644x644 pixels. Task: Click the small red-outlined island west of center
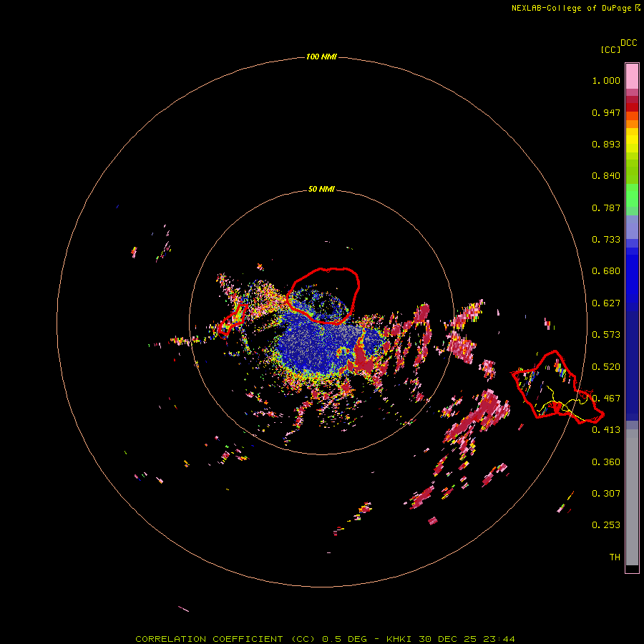click(x=233, y=320)
